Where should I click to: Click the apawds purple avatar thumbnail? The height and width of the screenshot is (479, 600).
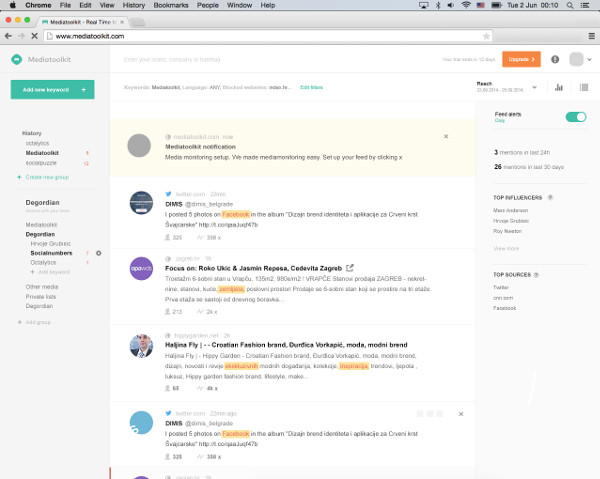[x=141, y=268]
